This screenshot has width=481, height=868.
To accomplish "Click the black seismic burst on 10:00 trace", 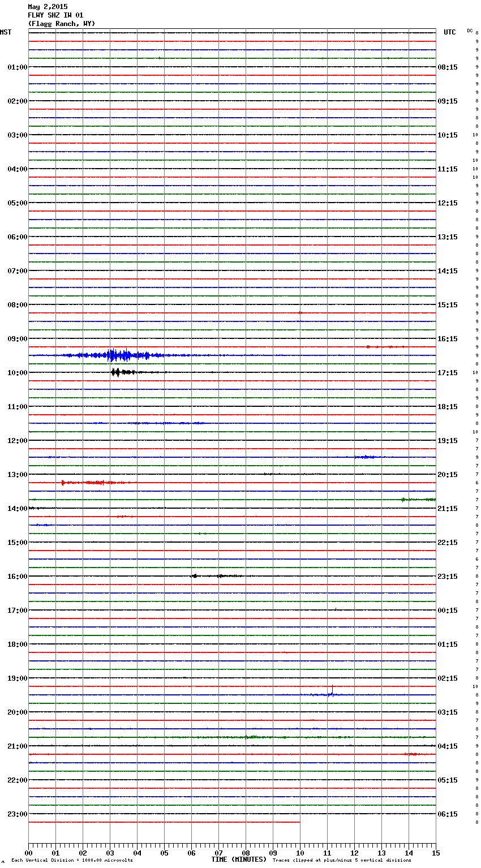I will pos(124,372).
